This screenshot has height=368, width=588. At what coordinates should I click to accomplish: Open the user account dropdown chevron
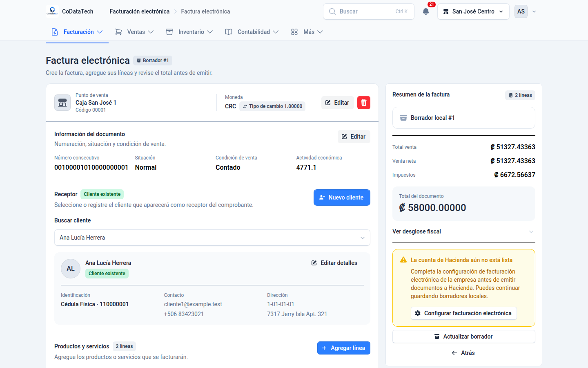click(x=534, y=11)
